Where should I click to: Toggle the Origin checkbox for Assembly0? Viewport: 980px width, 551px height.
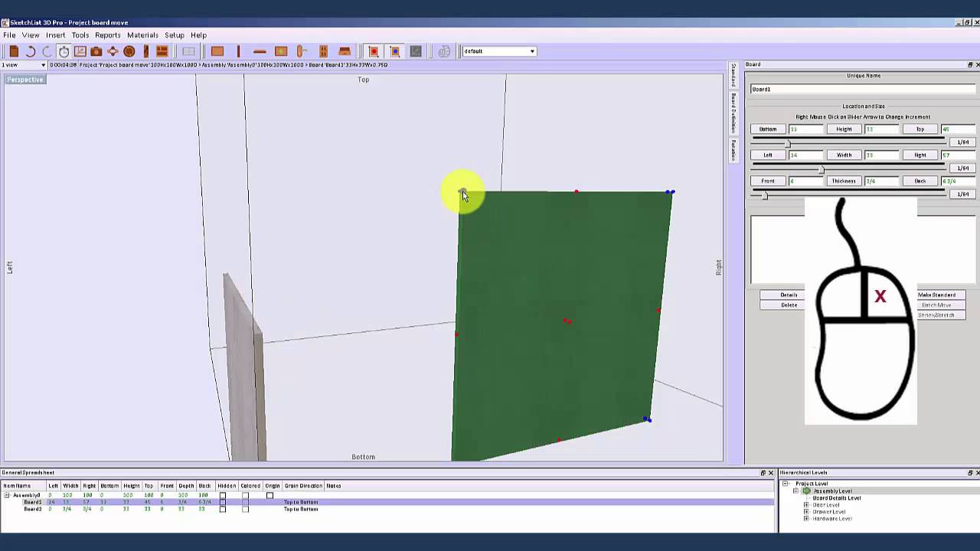tap(269, 495)
